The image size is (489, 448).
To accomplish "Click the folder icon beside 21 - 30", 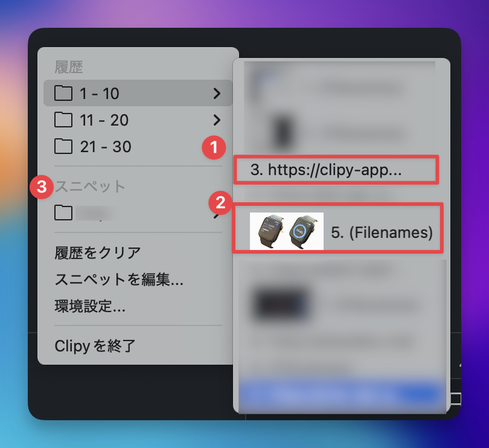I will tap(63, 146).
